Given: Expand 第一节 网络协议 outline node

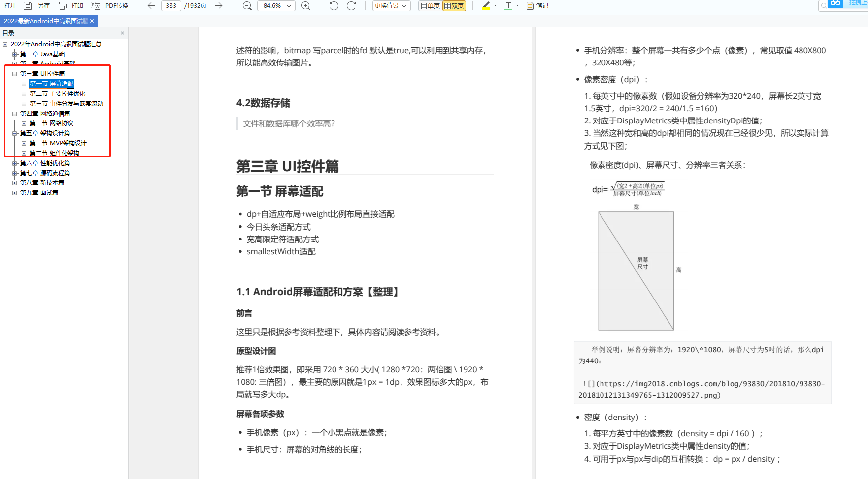Looking at the screenshot, I should click(x=24, y=123).
